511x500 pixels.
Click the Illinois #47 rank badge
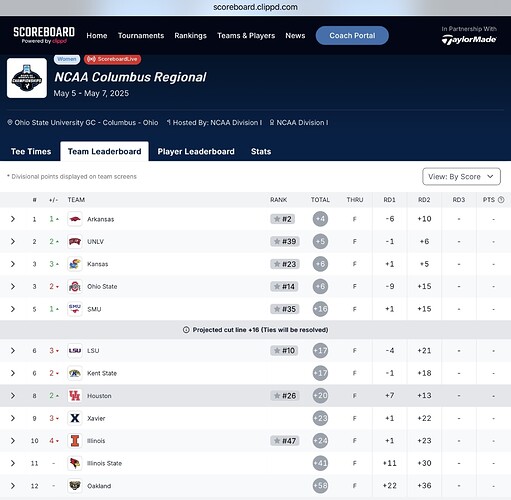pyautogui.click(x=285, y=441)
